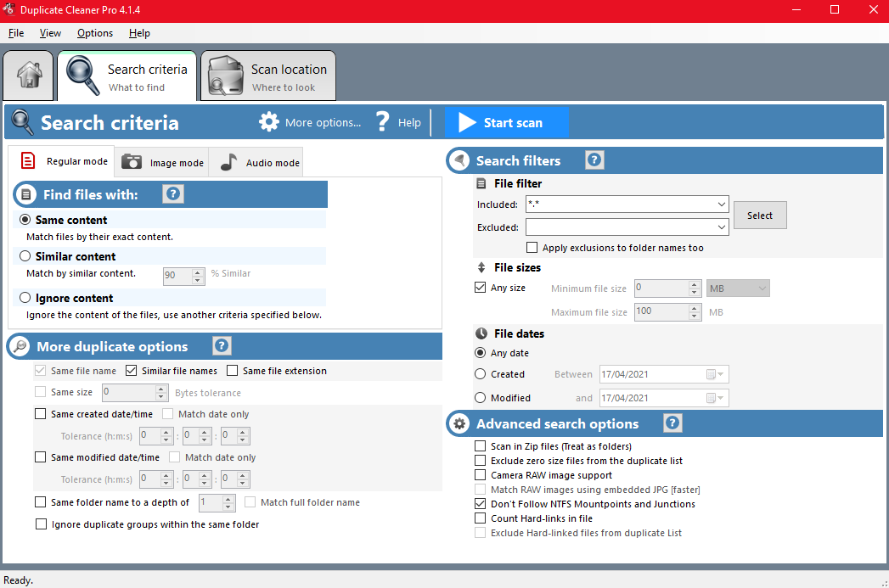Open the File menu

(x=16, y=33)
